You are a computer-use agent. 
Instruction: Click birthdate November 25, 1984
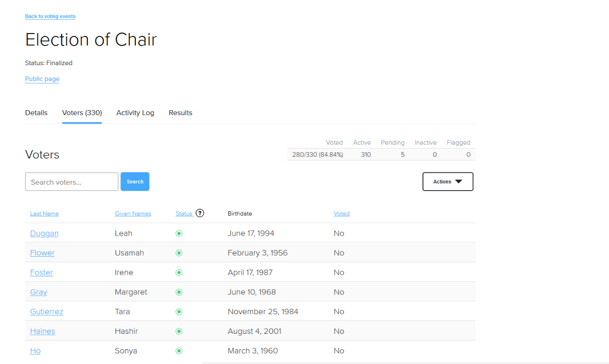coord(263,312)
